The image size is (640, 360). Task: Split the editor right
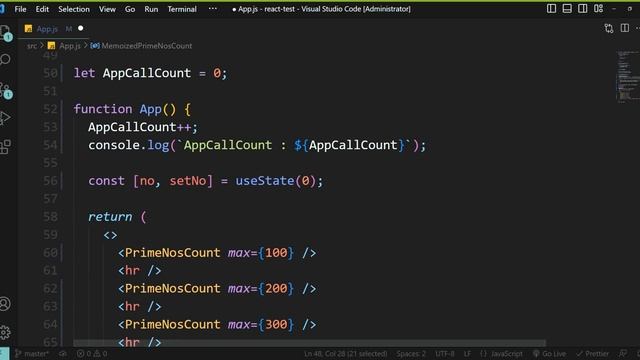624,28
